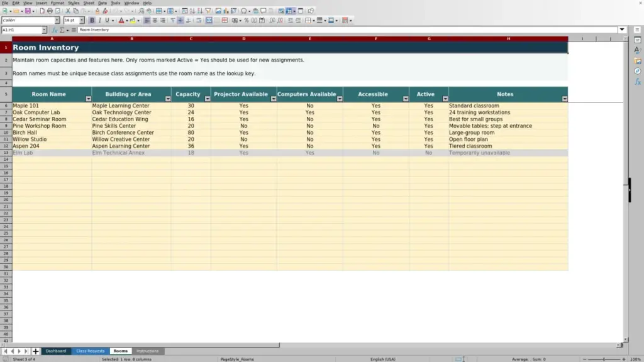Screen dimensions: 644x362
Task: Click the Copy icon
Action: [76, 11]
